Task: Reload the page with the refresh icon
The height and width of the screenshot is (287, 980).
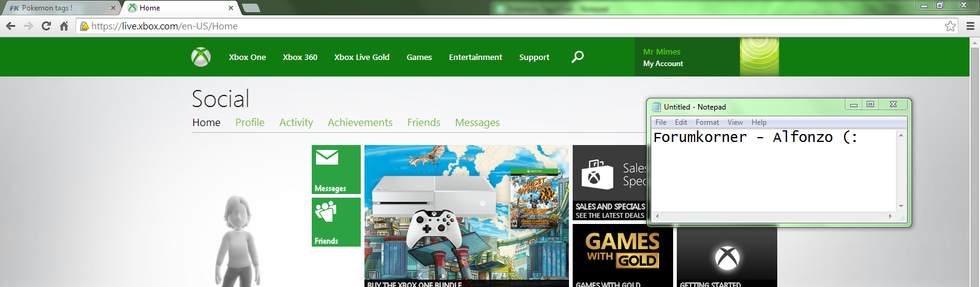Action: point(46,26)
